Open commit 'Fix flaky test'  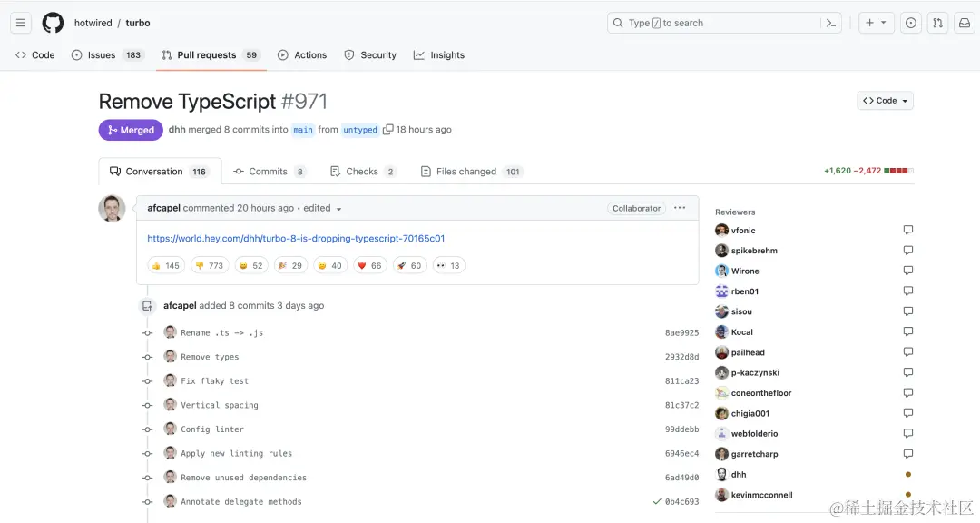tap(214, 381)
